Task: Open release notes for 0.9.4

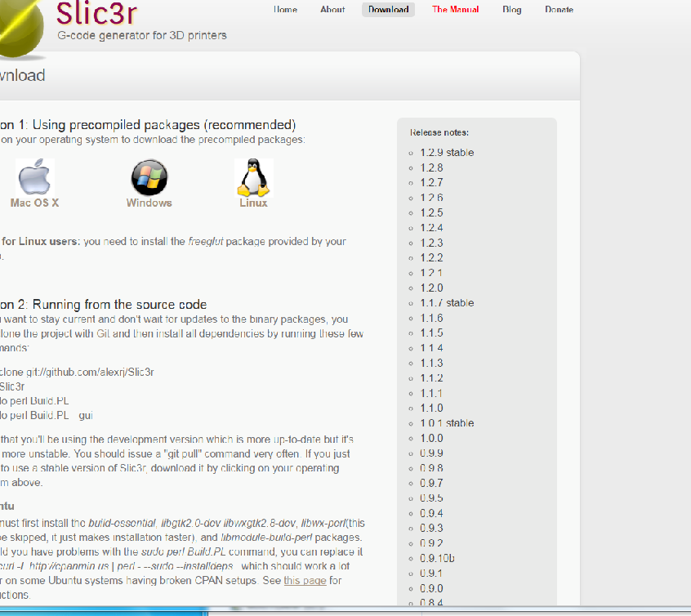Action: (431, 513)
